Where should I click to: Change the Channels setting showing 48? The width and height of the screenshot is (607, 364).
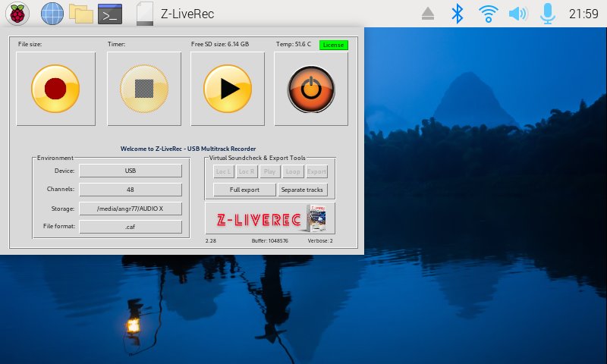click(x=131, y=190)
